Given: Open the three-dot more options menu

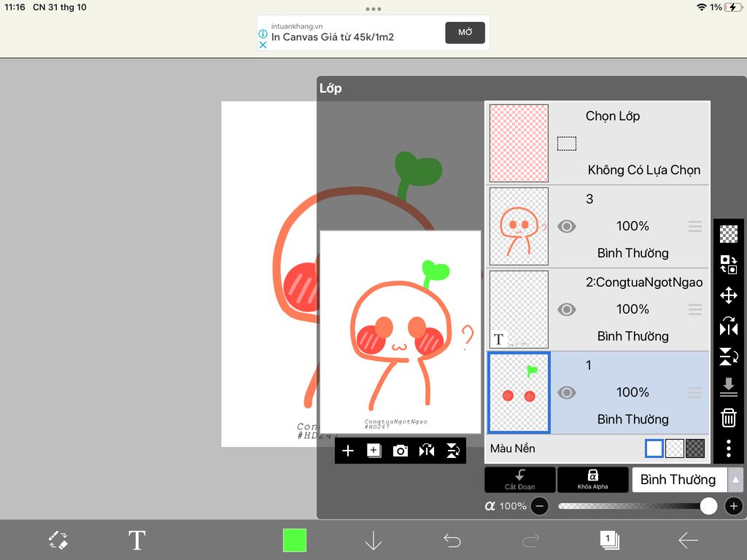Looking at the screenshot, I should click(x=729, y=448).
